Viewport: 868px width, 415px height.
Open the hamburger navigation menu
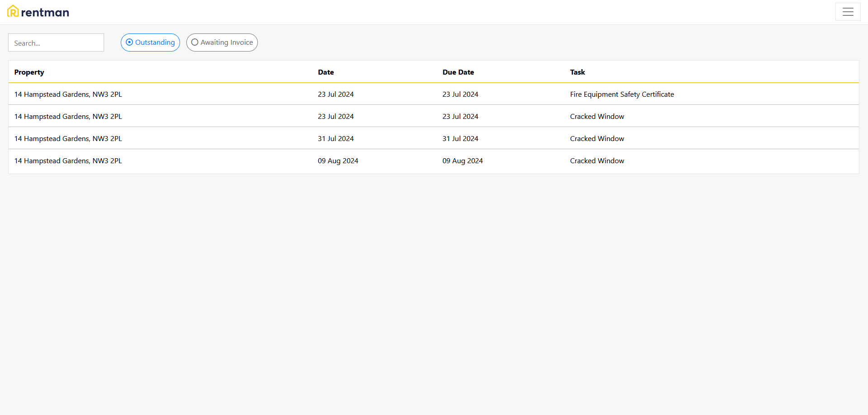tap(848, 12)
